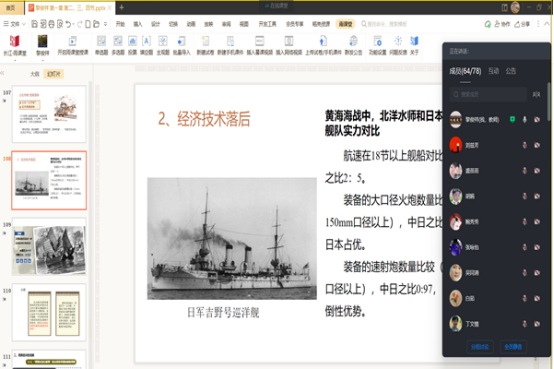Open the 动画 ribbon tab
Image resolution: width=554 pixels, height=369 pixels.
[x=191, y=24]
